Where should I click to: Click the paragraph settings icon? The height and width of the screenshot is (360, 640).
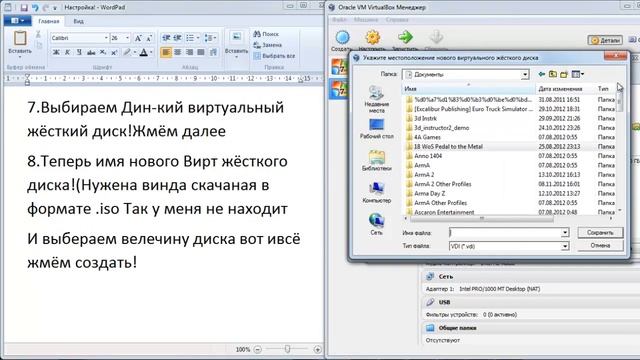coord(213,52)
